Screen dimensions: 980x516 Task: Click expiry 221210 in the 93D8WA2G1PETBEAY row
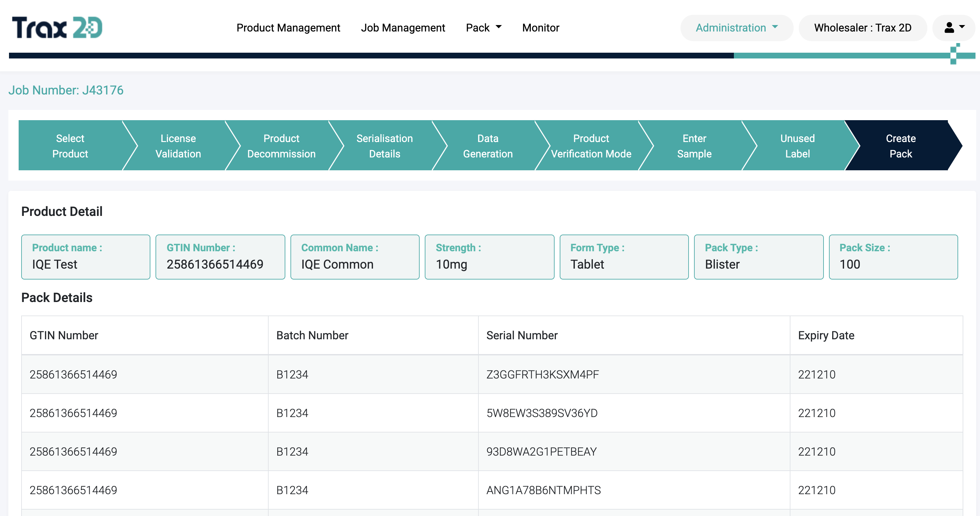pyautogui.click(x=817, y=452)
